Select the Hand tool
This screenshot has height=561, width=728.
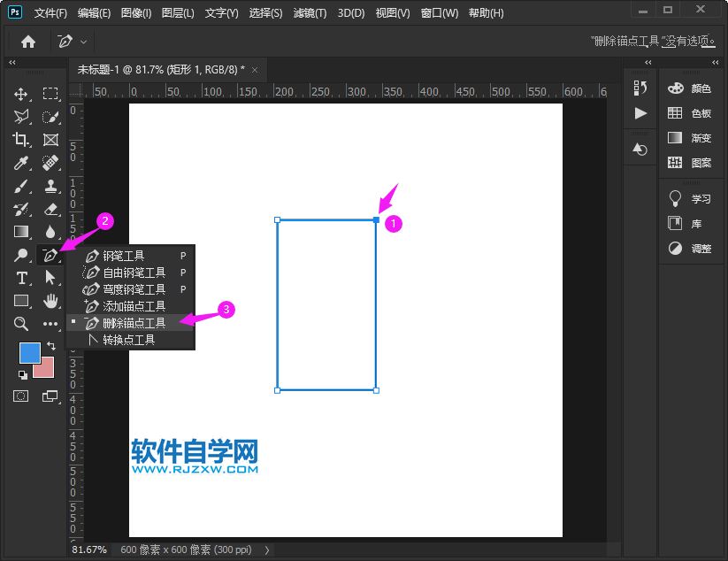click(50, 301)
